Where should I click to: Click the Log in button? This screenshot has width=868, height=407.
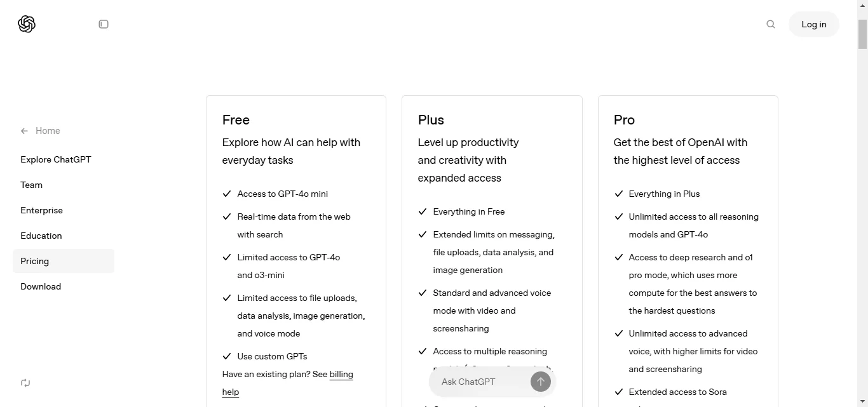tap(813, 23)
